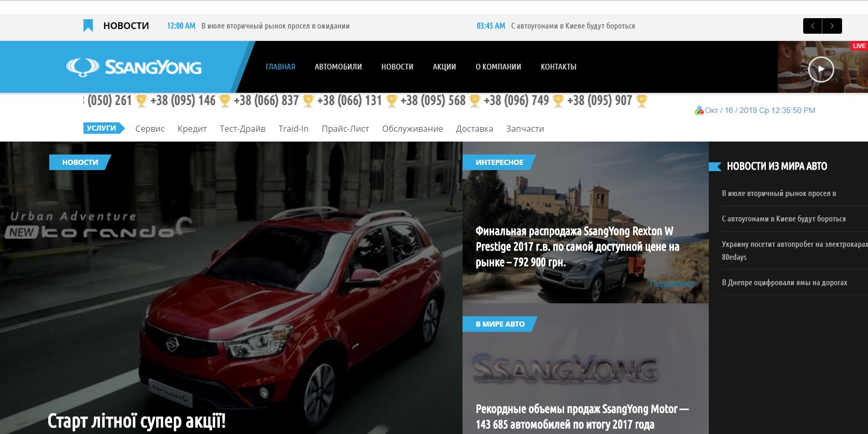Click phone number +38 (066) 837
Viewport: 868px width, 434px height.
pyautogui.click(x=266, y=101)
